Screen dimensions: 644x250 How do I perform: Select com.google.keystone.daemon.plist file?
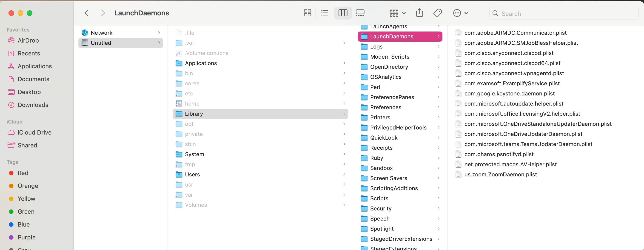click(509, 94)
